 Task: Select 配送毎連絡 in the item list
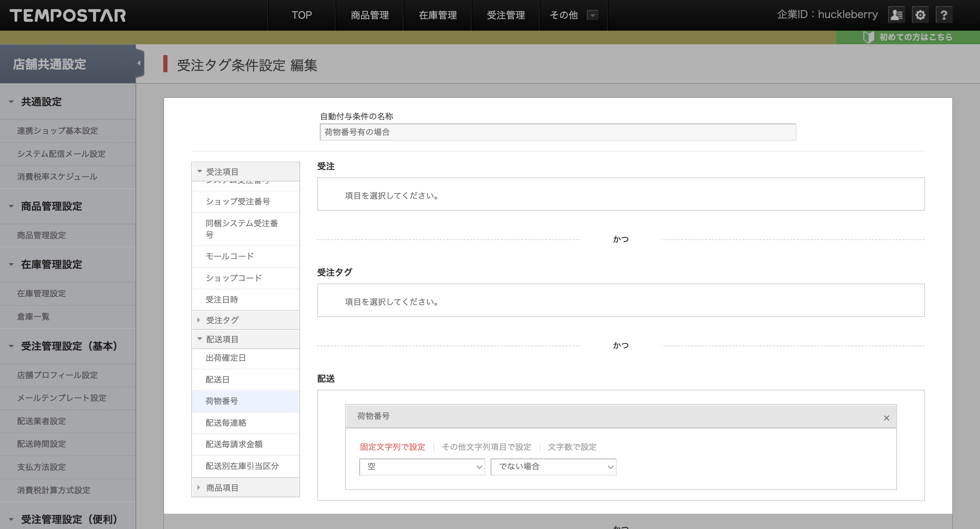click(x=226, y=422)
